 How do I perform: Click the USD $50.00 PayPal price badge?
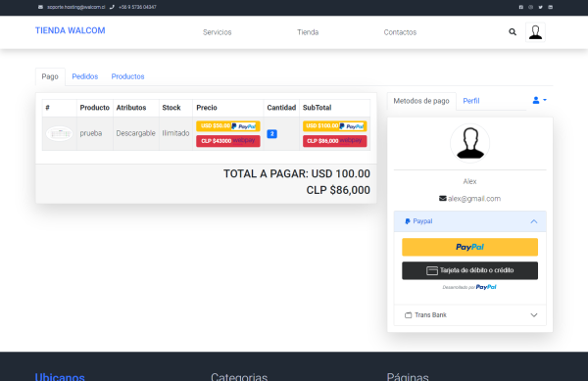tap(228, 126)
